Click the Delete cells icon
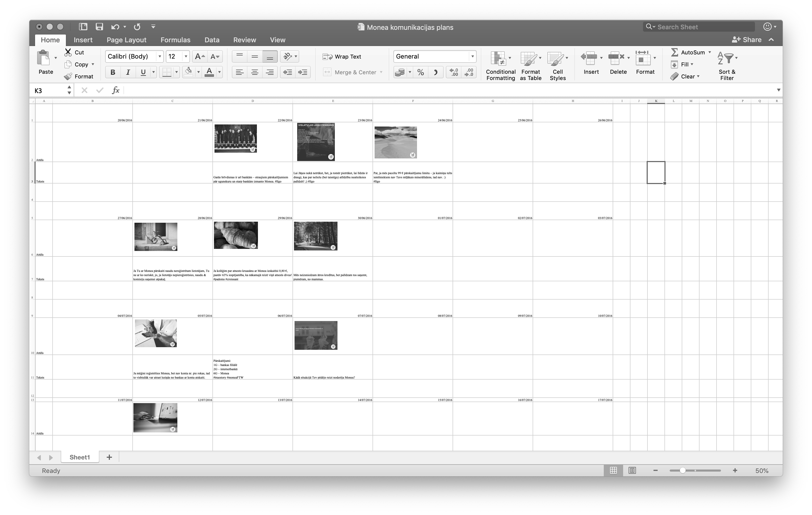The width and height of the screenshot is (812, 515). click(616, 58)
